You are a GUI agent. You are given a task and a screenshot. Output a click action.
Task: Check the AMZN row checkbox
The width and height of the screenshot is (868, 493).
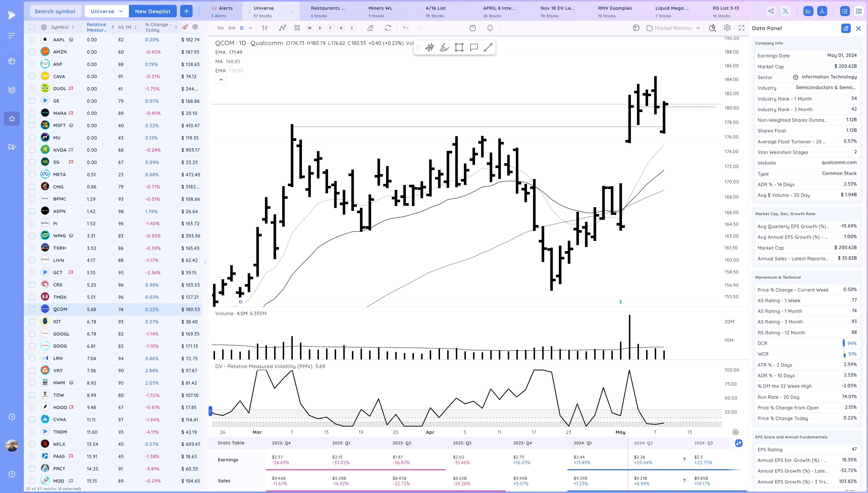(x=32, y=52)
